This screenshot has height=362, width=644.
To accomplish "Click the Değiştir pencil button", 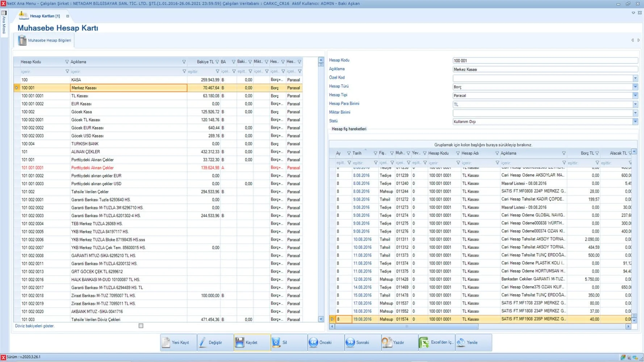I will [x=215, y=342].
